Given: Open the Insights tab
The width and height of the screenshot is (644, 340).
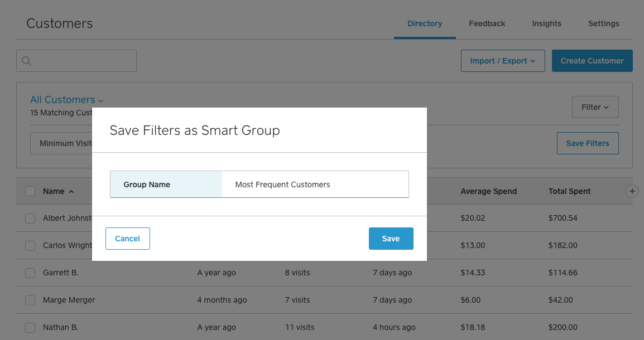Looking at the screenshot, I should point(546,23).
